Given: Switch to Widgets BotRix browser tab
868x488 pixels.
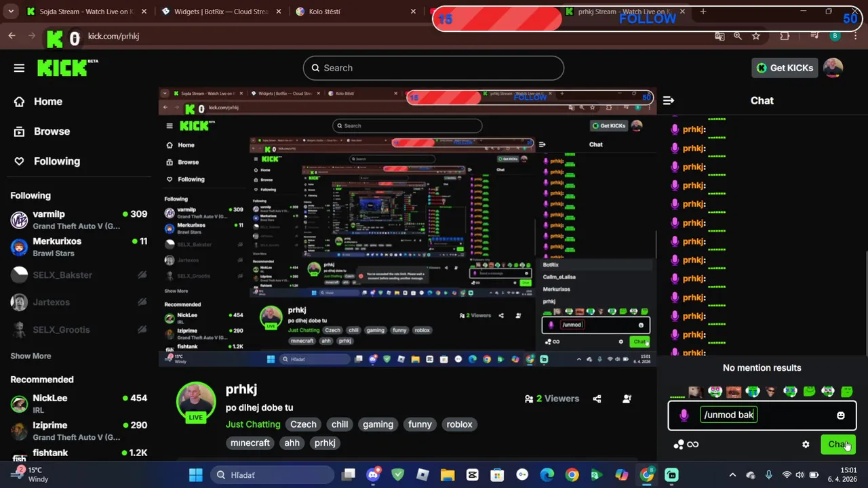Looking at the screenshot, I should click(221, 12).
